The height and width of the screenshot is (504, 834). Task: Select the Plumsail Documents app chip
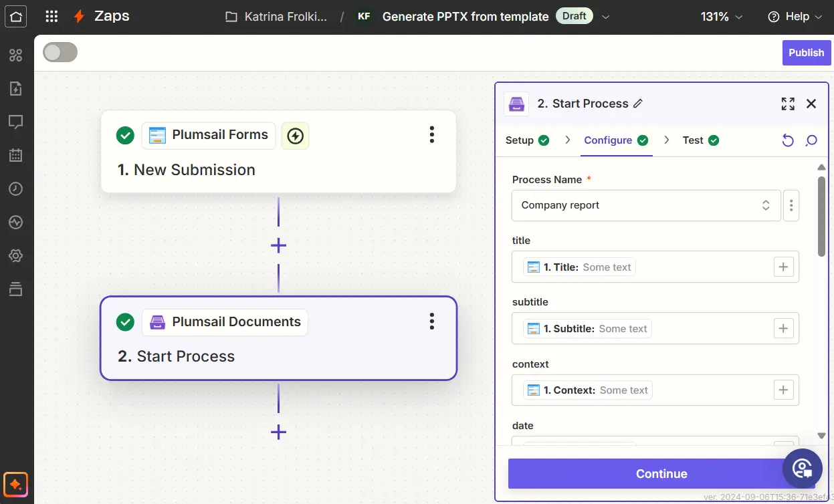pos(225,322)
